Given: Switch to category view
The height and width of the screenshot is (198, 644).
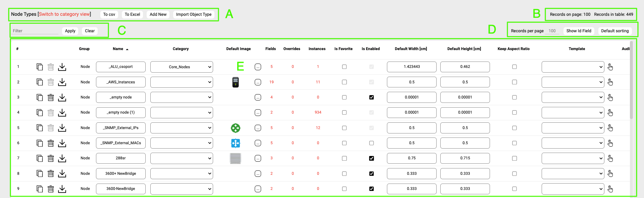Looking at the screenshot, I should pyautogui.click(x=64, y=14).
